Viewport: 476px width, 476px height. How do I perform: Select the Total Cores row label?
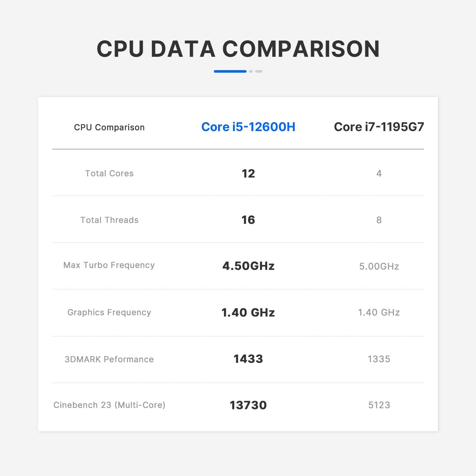[109, 173]
